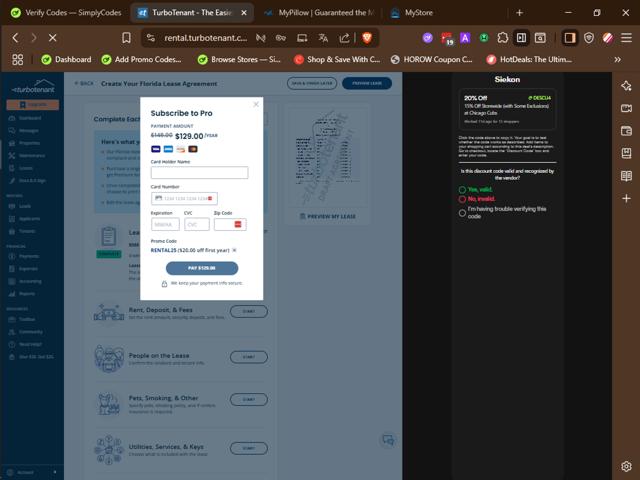Image resolution: width=640 pixels, height=480 pixels.
Task: Click the address bar URL
Action: coord(206,38)
